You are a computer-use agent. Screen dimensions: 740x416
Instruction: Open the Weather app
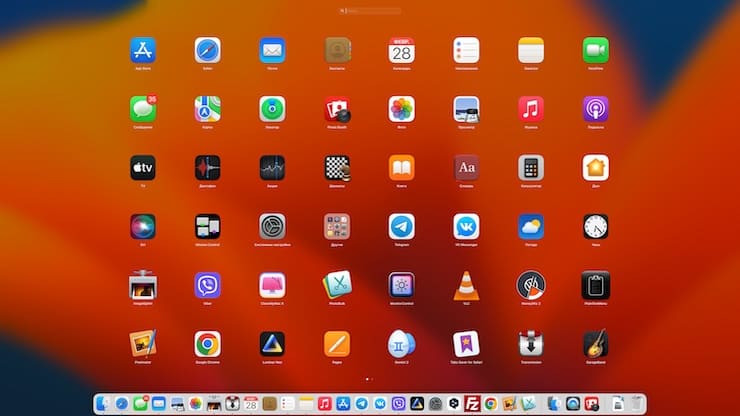pyautogui.click(x=531, y=227)
